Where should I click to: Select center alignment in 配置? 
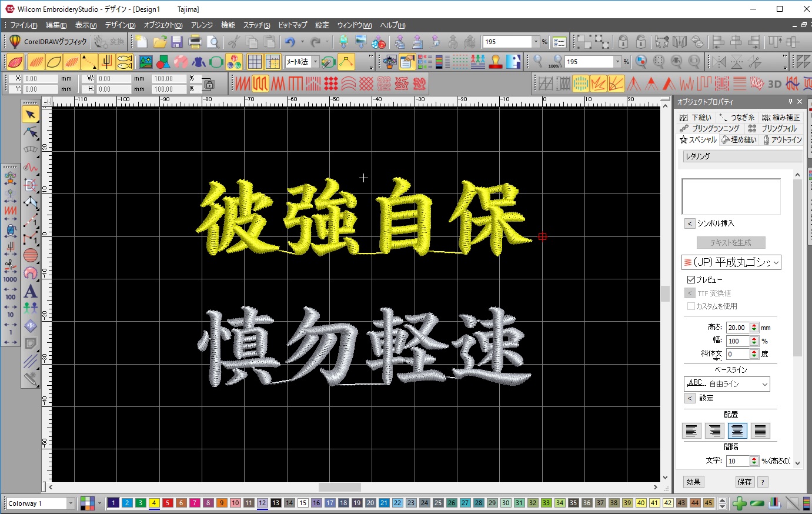coord(737,430)
